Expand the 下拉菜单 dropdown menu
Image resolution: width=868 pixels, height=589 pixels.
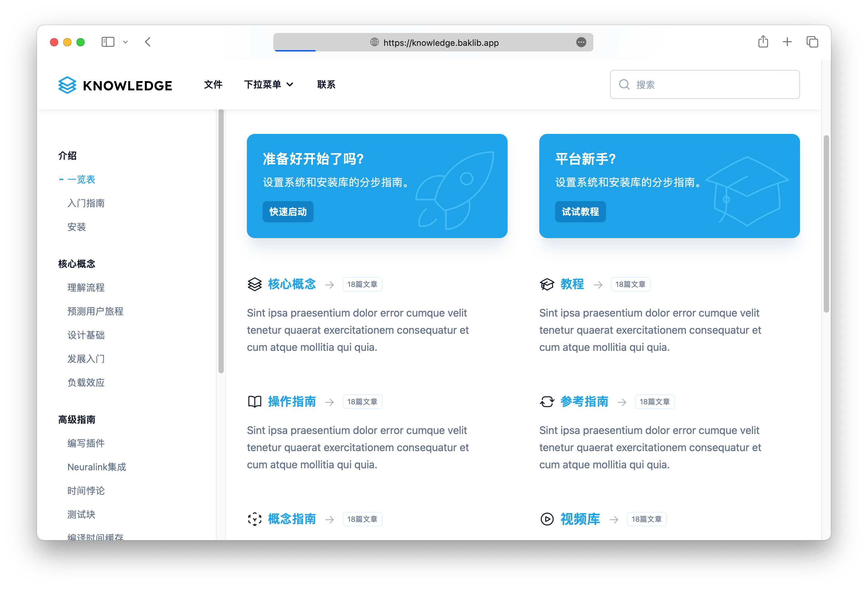coord(269,85)
